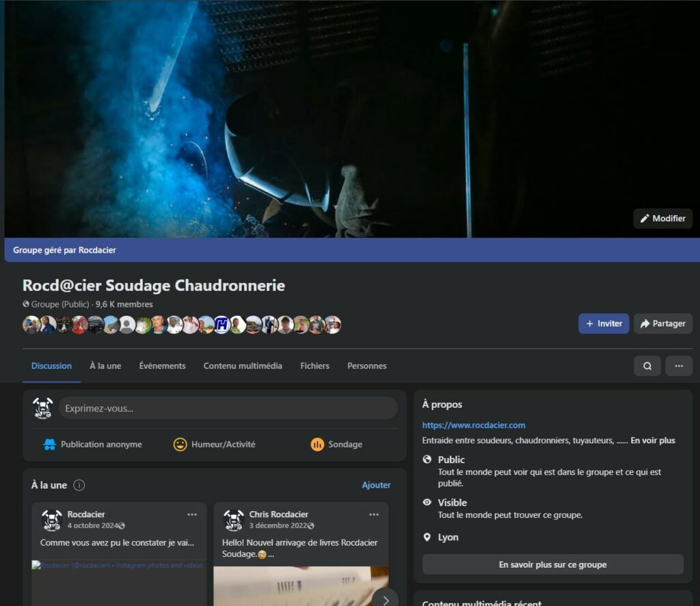Click the Visible eye icon in À propos
The image size is (700, 606).
pos(427,502)
